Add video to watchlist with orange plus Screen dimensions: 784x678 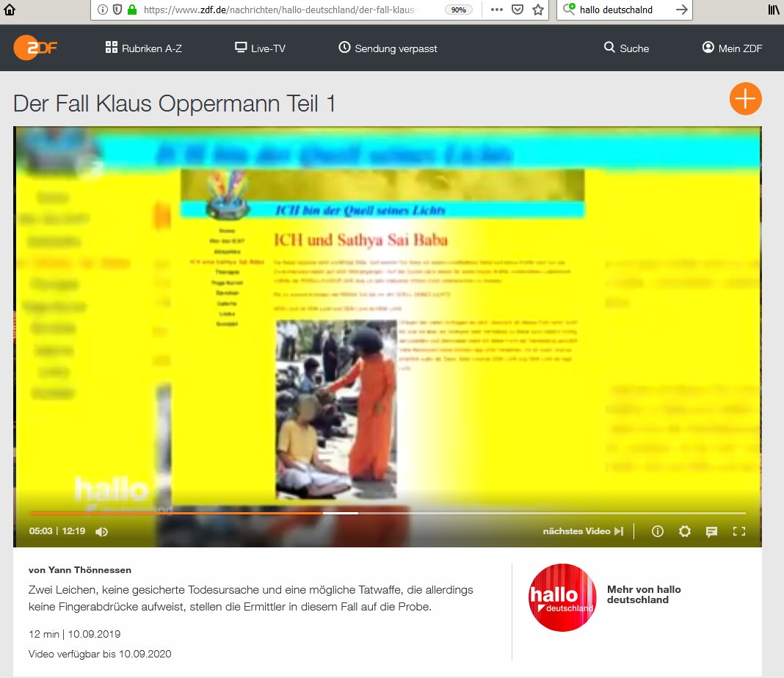coord(745,98)
